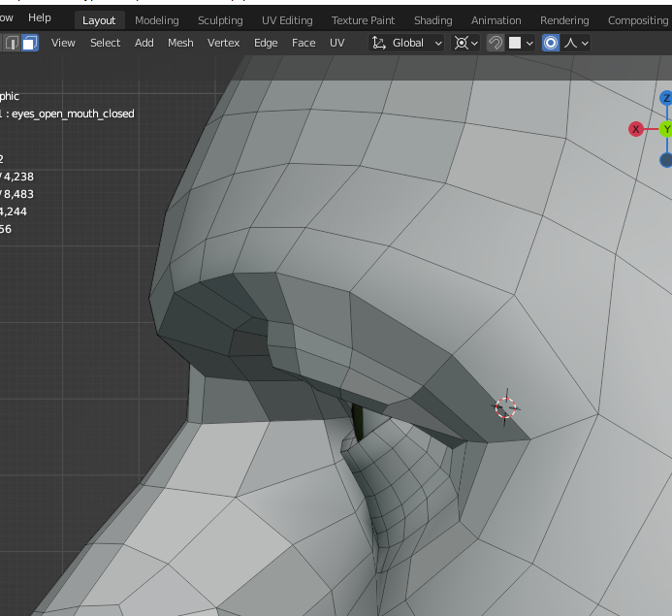Open the Select menu in viewport header
Image resolution: width=672 pixels, height=616 pixels.
tap(105, 43)
